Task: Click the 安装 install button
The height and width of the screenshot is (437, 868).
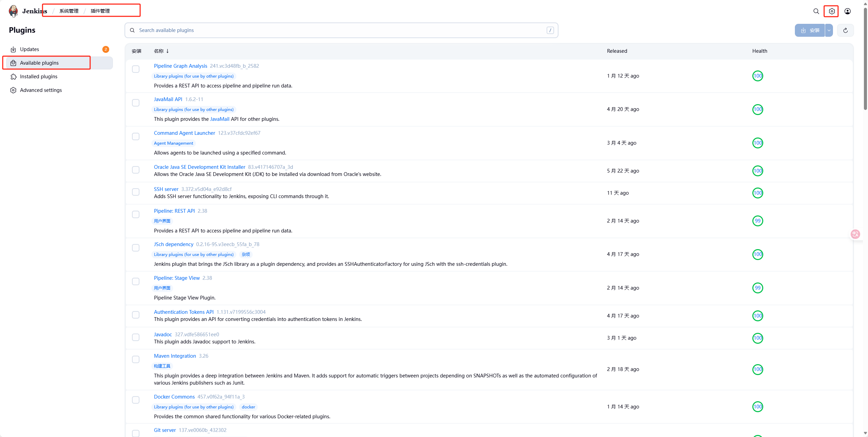Action: pos(810,30)
